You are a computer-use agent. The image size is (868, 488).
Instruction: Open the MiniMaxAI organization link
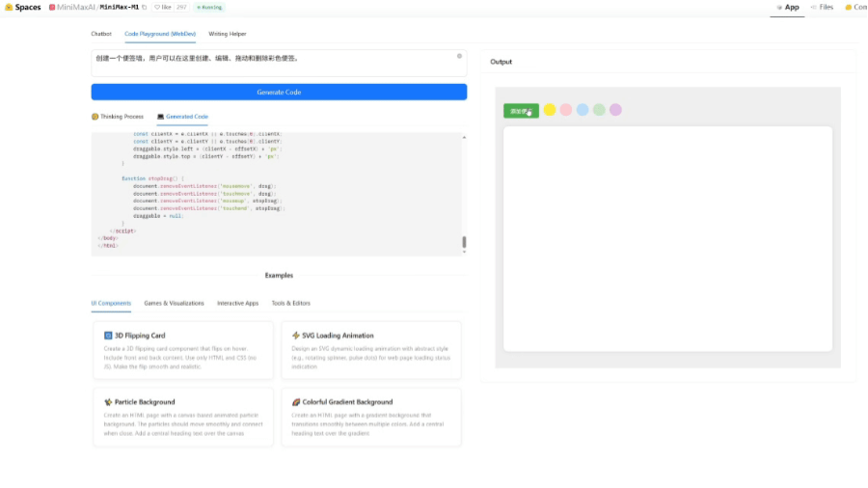[x=75, y=7]
